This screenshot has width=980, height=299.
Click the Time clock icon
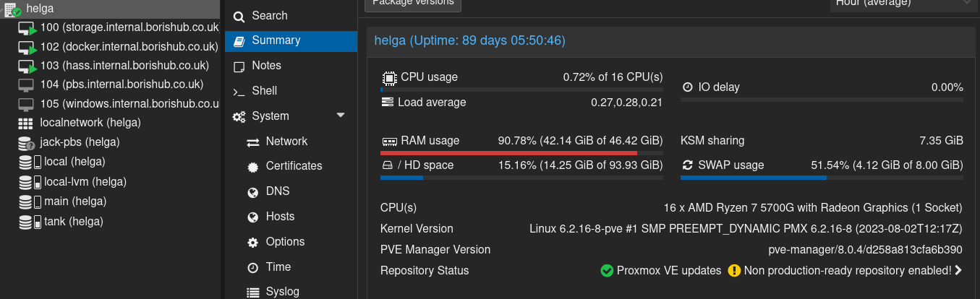[253, 267]
